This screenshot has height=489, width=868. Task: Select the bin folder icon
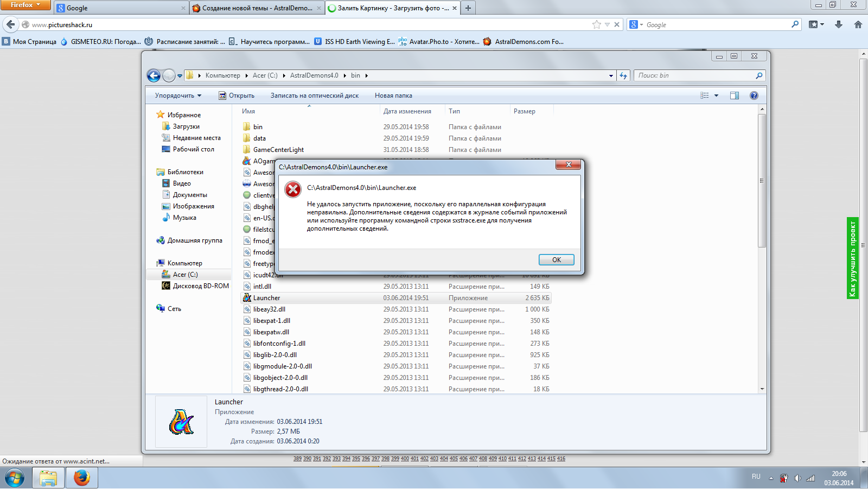point(247,127)
